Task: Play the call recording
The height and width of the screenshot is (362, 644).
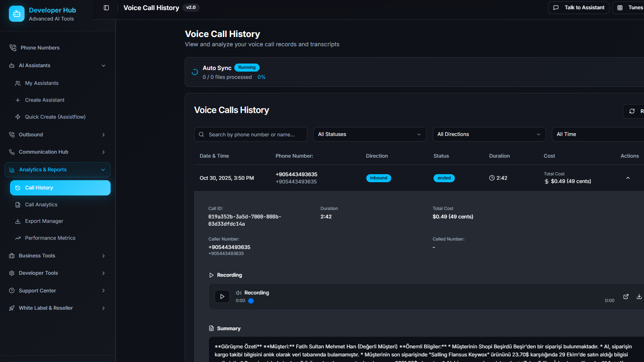Action: [222, 296]
